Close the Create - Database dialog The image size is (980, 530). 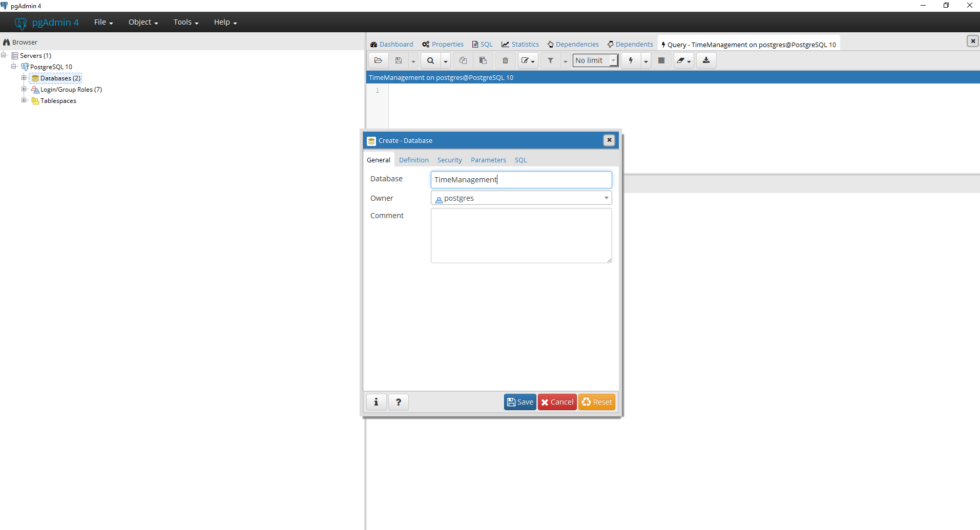609,140
